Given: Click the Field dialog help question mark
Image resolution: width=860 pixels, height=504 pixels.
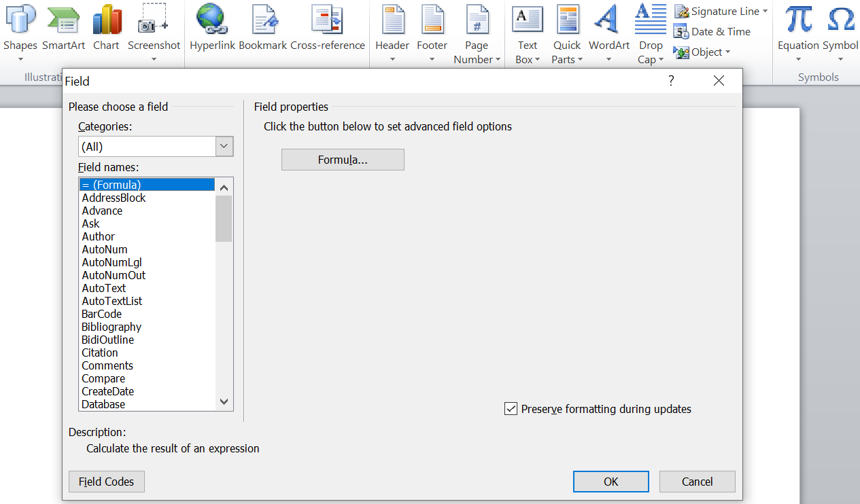Looking at the screenshot, I should (x=671, y=81).
